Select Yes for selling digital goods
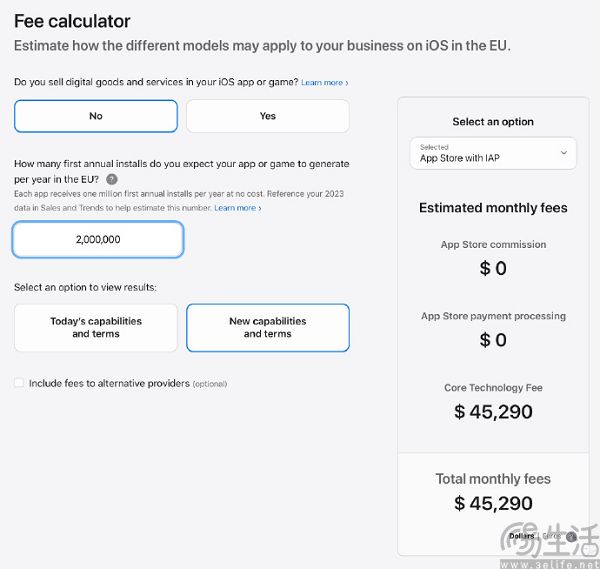 (x=267, y=116)
